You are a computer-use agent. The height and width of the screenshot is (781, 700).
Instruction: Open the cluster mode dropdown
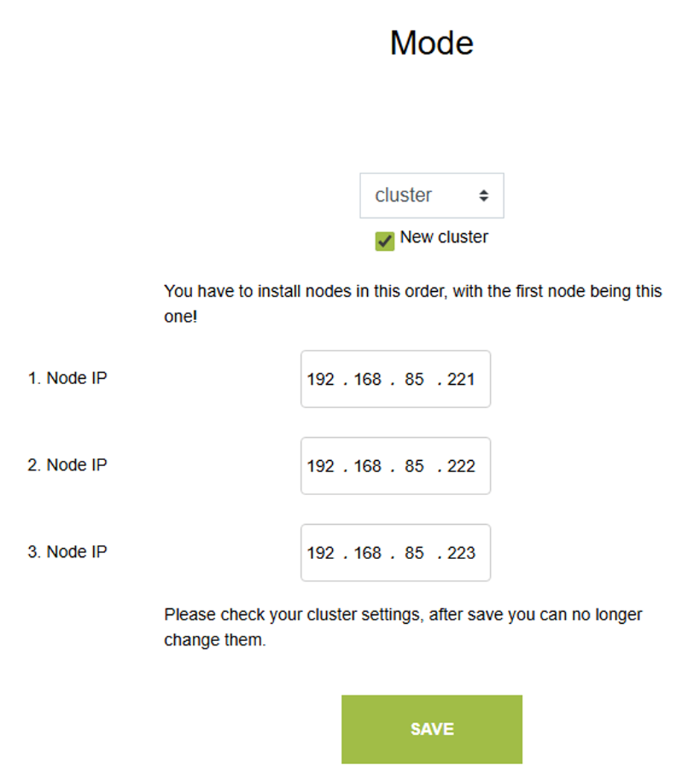[431, 196]
